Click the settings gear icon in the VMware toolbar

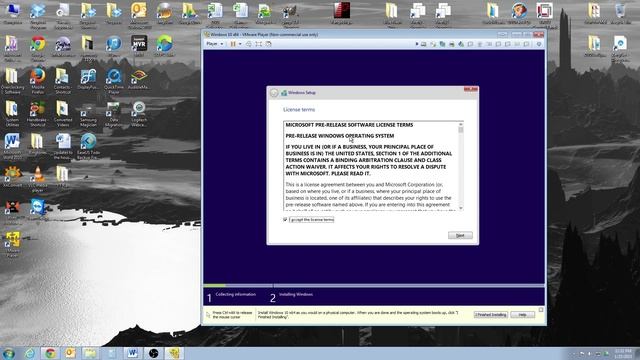[539, 44]
